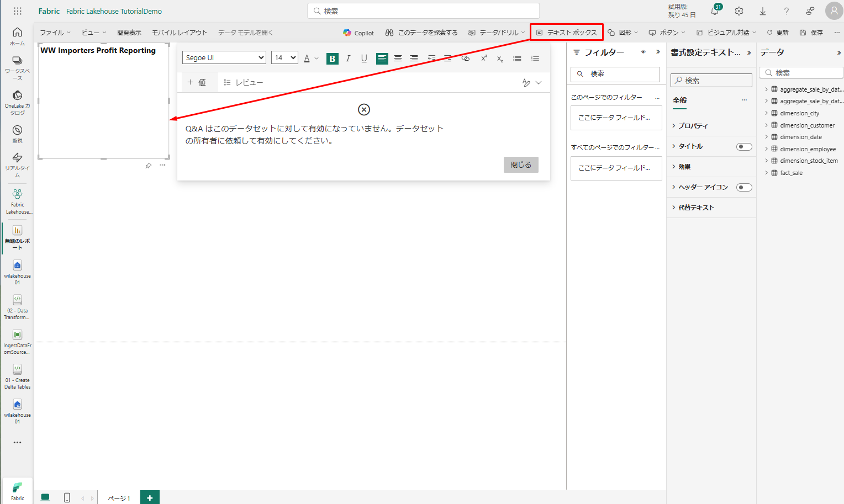This screenshot has width=844, height=504.
Task: Open the ワークスペース workspaces icon
Action: [17, 67]
